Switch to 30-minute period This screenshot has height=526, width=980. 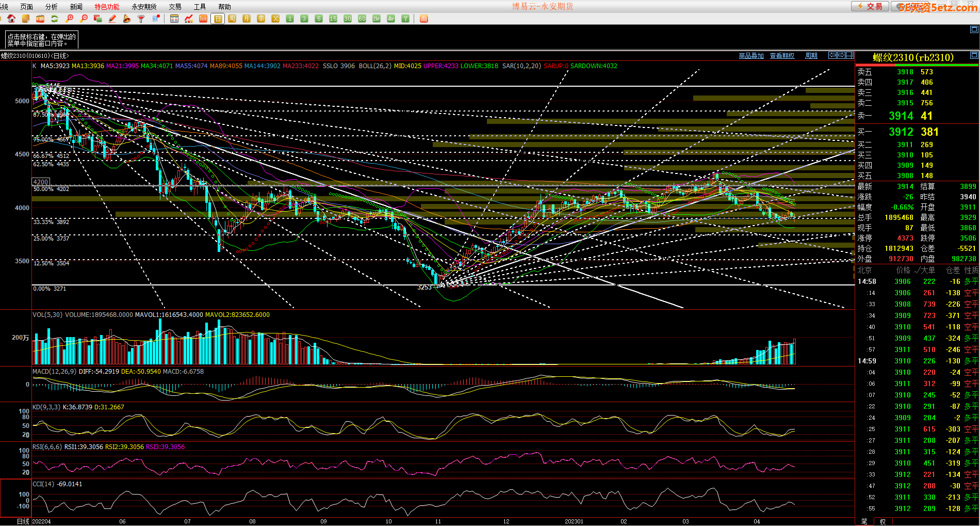pos(348,19)
